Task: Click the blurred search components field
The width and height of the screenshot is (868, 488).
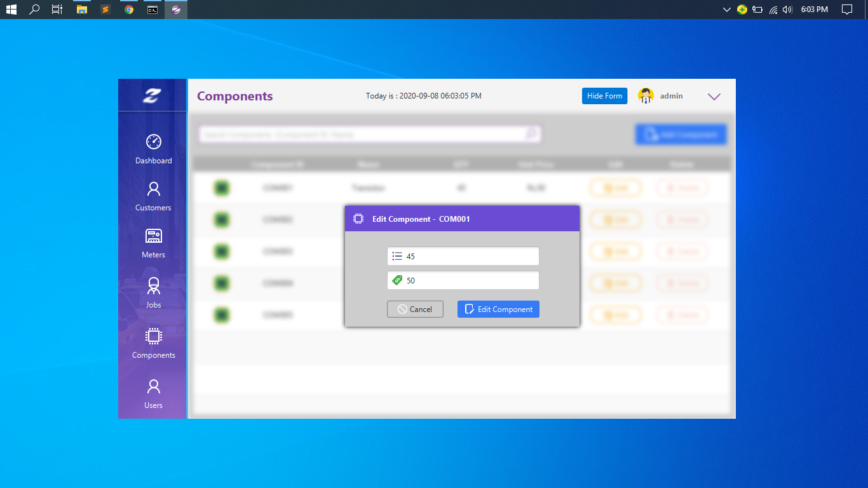Action: click(370, 134)
